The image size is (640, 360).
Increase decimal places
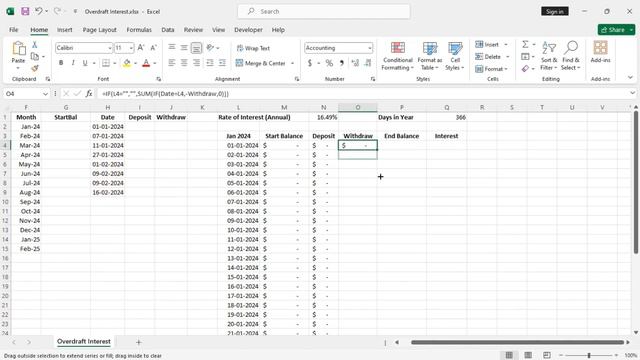pyautogui.click(x=355, y=63)
